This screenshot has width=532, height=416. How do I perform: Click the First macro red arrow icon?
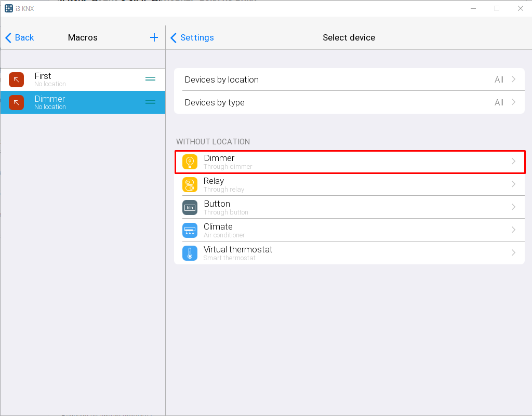[16, 80]
